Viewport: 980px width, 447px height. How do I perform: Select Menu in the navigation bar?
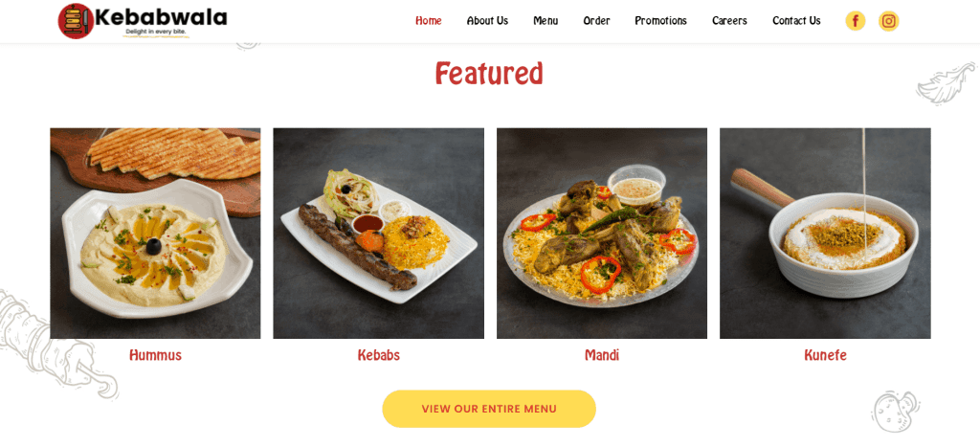(546, 21)
